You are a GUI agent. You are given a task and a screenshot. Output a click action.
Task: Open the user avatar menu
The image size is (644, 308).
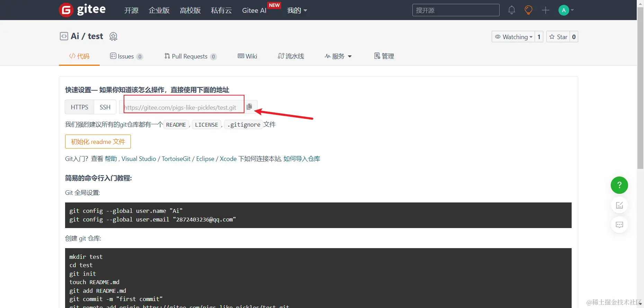(566, 10)
